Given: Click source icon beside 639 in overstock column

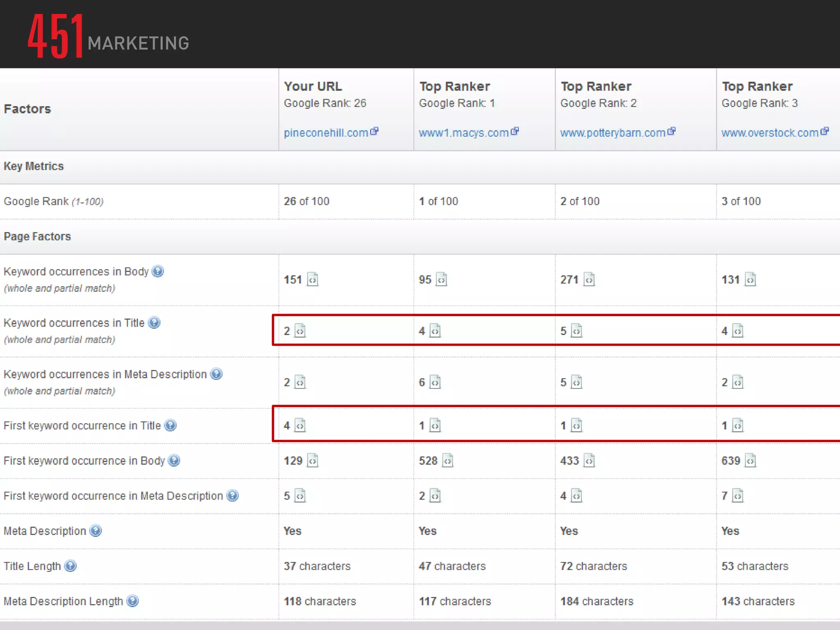Looking at the screenshot, I should (750, 461).
